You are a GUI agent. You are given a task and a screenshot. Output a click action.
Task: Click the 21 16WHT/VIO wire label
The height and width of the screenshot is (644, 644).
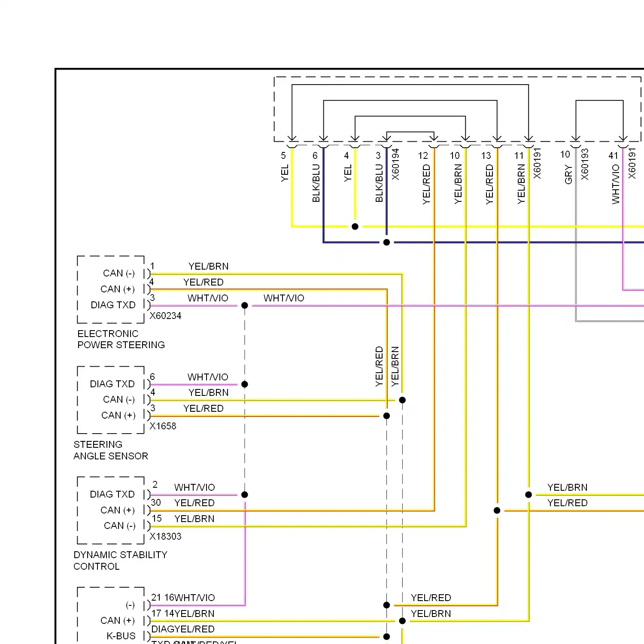[183, 598]
